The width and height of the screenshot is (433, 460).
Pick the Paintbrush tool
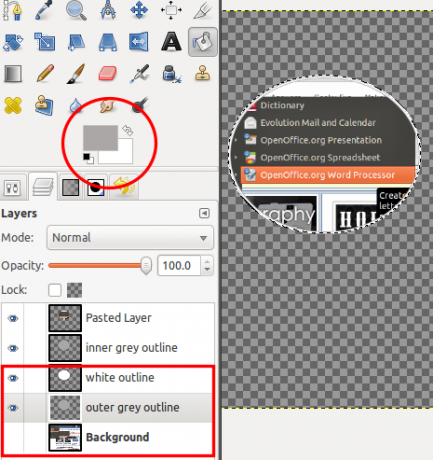click(76, 74)
